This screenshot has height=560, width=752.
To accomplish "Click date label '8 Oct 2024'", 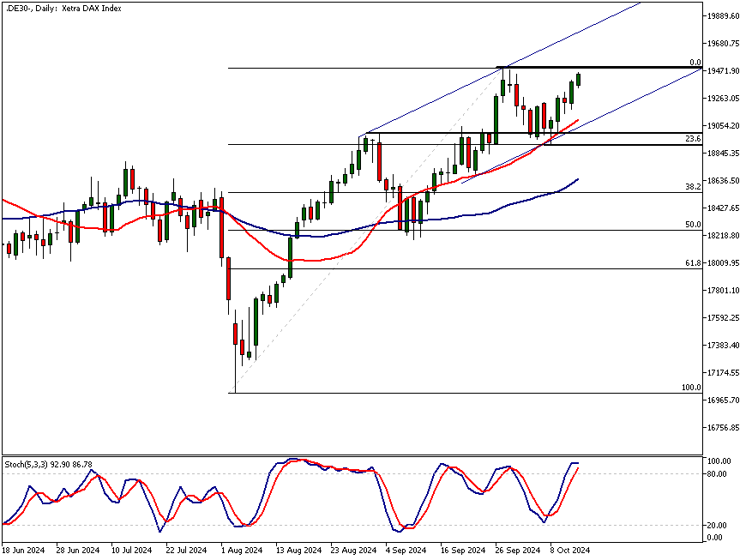I will [x=570, y=550].
